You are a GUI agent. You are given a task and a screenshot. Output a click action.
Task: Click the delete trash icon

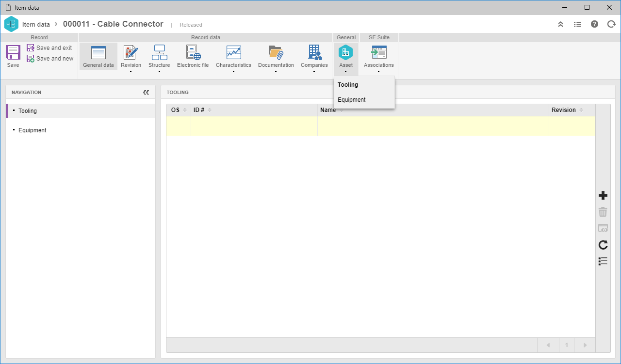pyautogui.click(x=603, y=212)
